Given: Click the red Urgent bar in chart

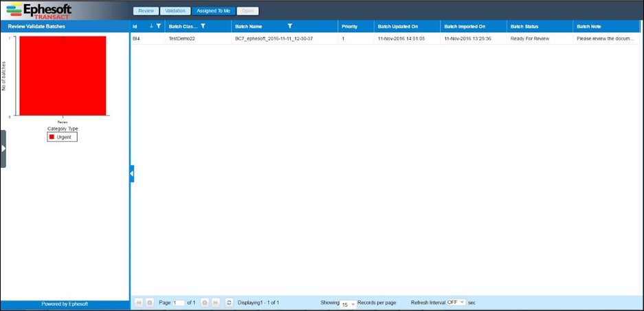Looking at the screenshot, I should pos(63,76).
